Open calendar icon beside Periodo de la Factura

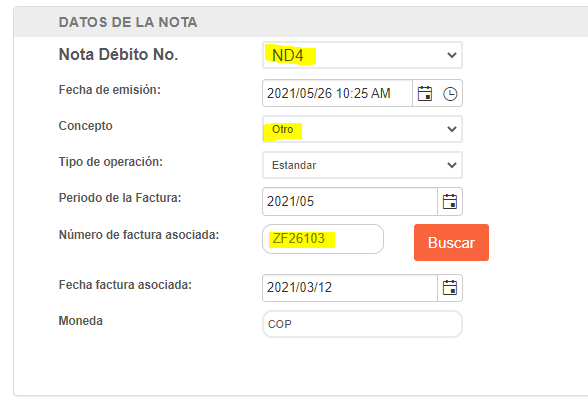pyautogui.click(x=450, y=202)
